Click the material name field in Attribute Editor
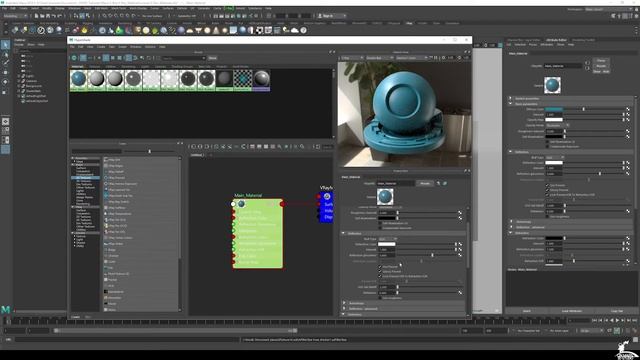640x360 pixels. [563, 66]
